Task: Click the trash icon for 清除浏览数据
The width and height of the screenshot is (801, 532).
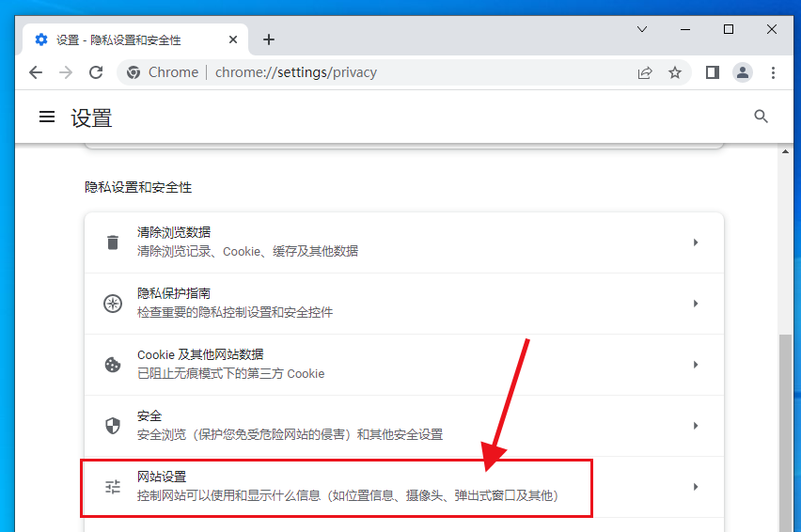Action: (113, 242)
